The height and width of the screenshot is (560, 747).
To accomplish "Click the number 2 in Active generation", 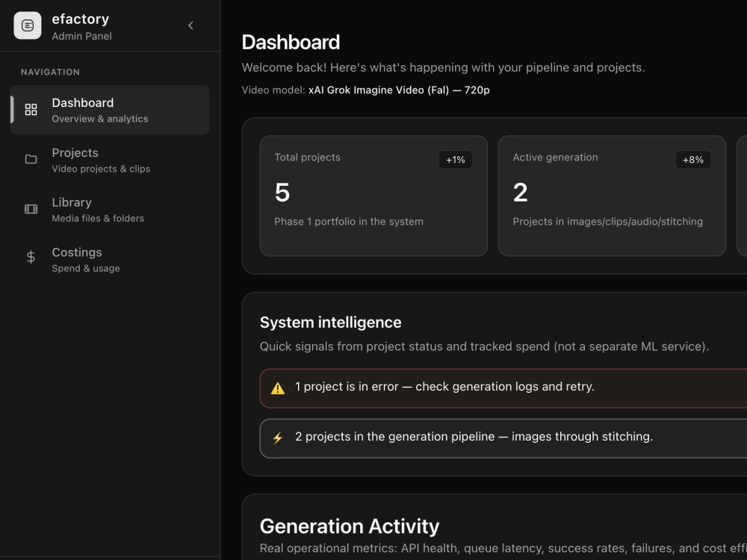I will pos(520,193).
